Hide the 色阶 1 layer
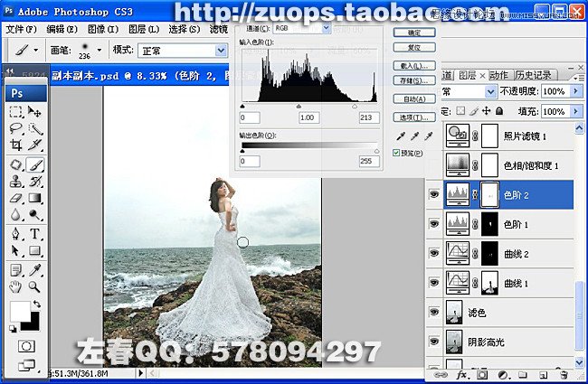Screen dimensions: 588x384 (434, 224)
